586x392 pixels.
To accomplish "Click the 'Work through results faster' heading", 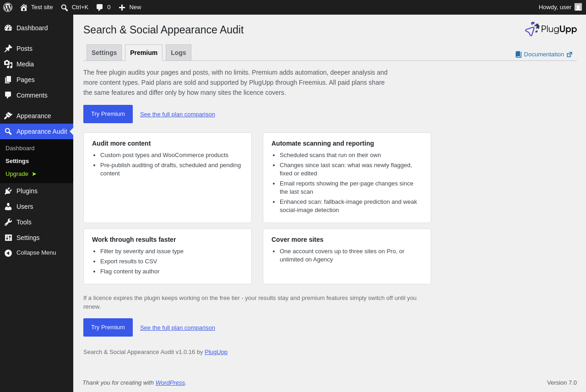I will coord(134,240).
